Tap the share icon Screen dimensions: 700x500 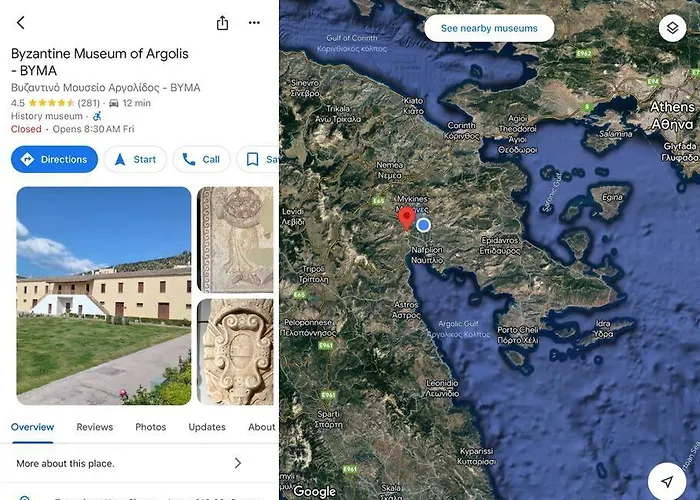point(222,22)
